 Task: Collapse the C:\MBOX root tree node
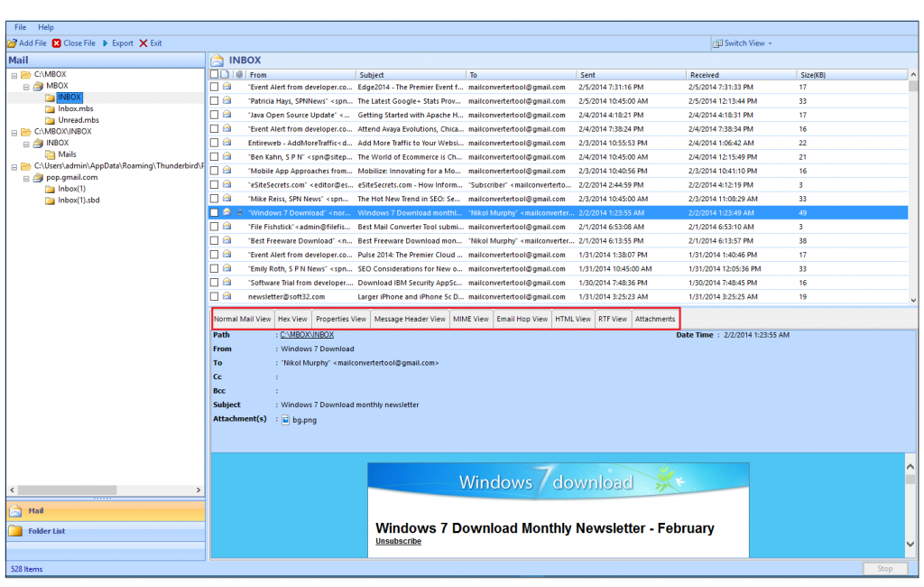[x=14, y=76]
